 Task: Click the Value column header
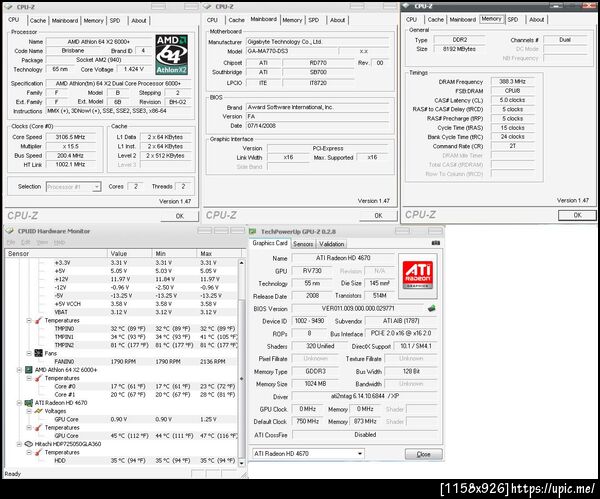tap(129, 253)
